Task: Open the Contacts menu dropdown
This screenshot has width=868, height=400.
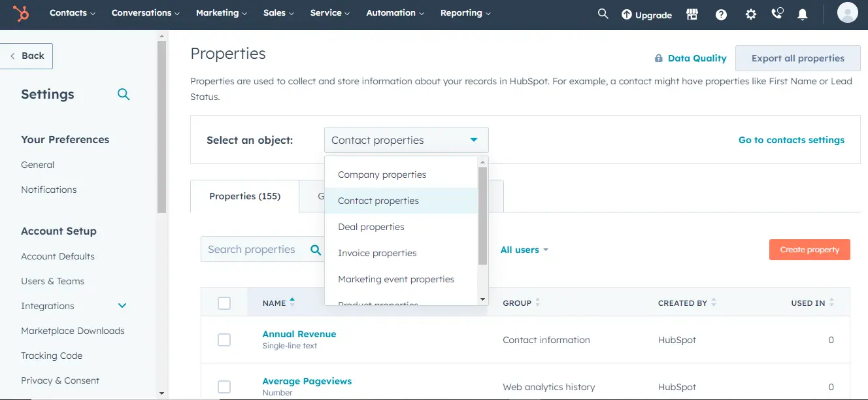Action: [x=73, y=13]
